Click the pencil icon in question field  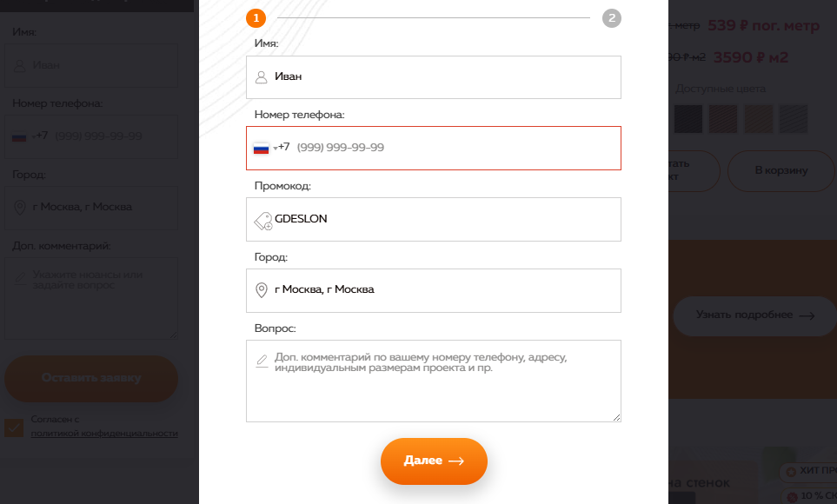point(262,360)
